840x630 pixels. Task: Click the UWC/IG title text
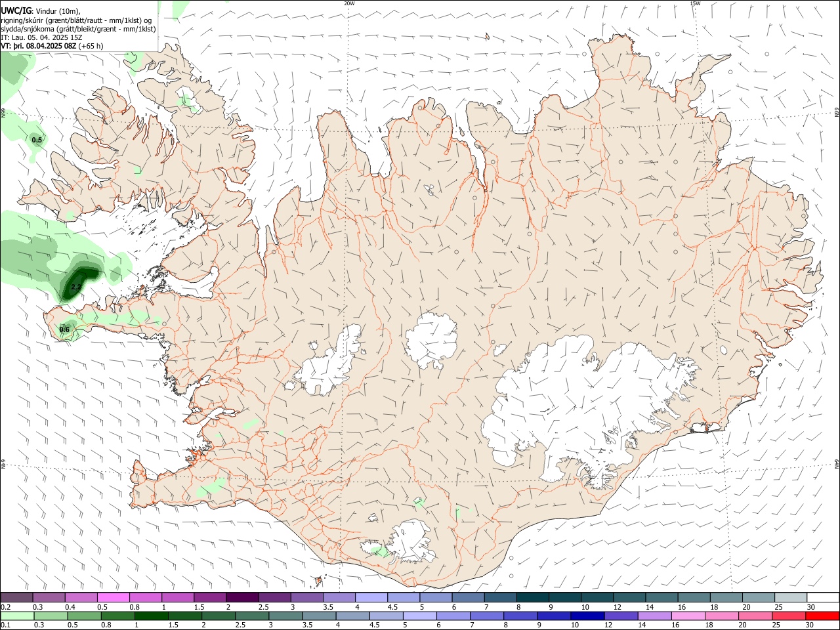click(16, 11)
